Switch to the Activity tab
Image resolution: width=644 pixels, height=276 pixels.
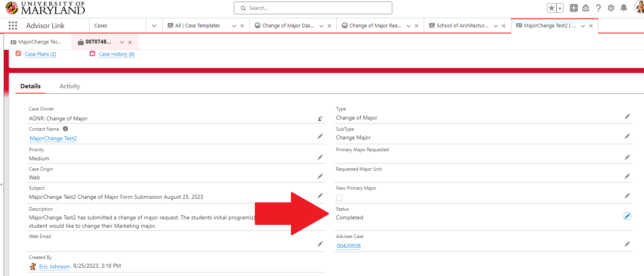(x=70, y=86)
